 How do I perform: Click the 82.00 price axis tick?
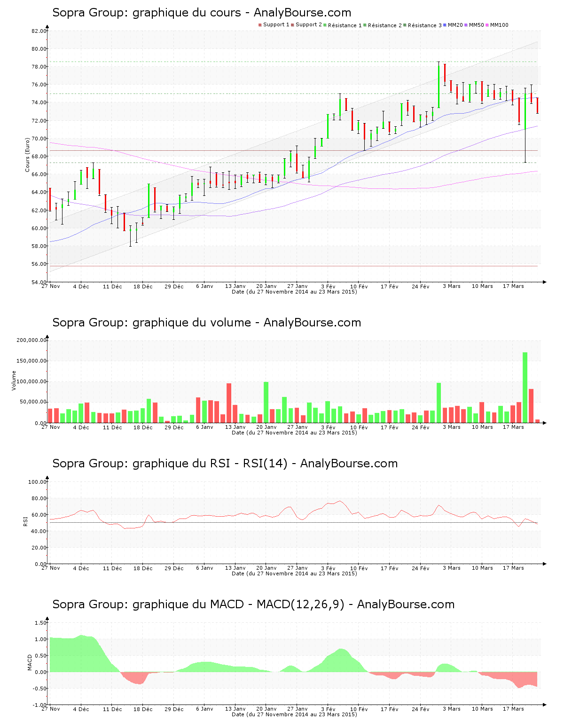[39, 31]
